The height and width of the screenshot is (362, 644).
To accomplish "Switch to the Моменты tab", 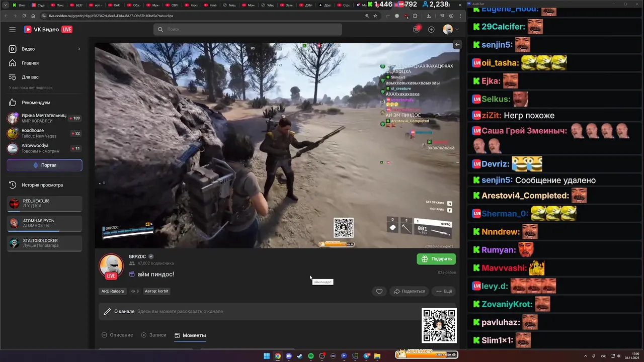I will point(190,335).
